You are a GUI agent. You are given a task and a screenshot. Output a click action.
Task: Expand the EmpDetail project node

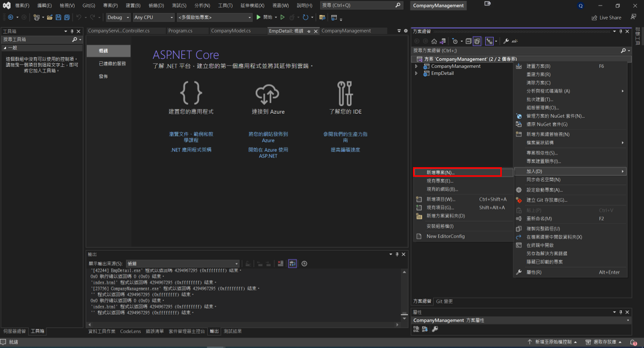point(416,73)
